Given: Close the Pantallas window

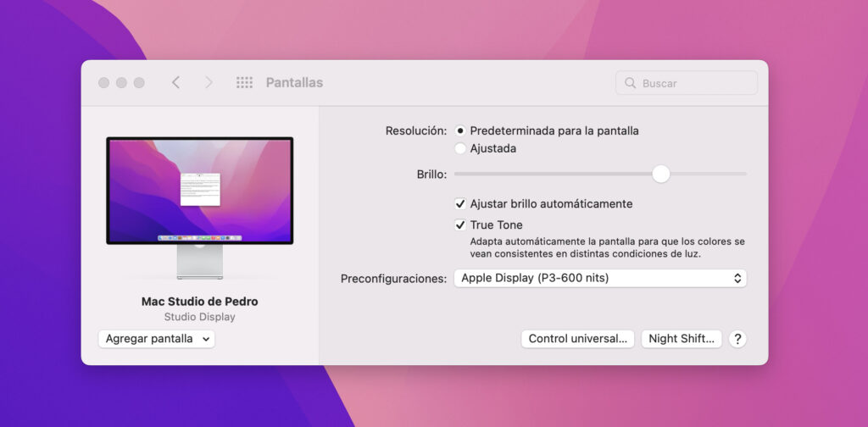Looking at the screenshot, I should (103, 83).
